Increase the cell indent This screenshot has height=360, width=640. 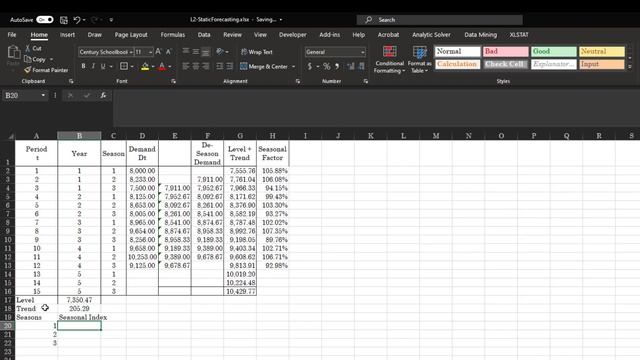pyautogui.click(x=230, y=66)
